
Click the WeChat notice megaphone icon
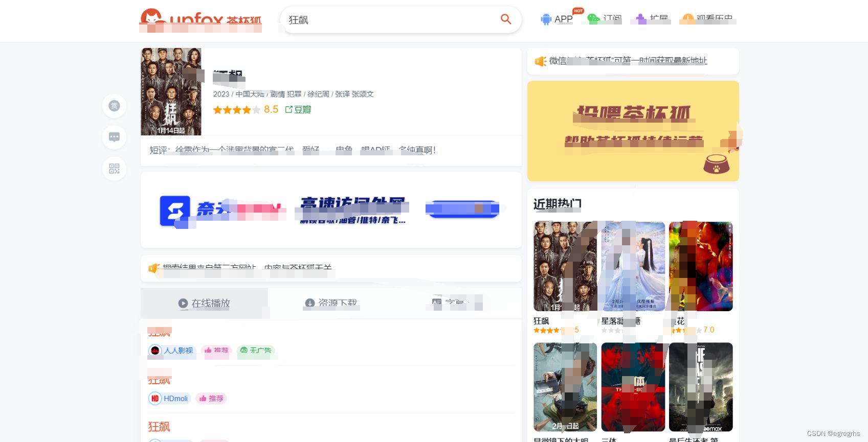(x=541, y=61)
